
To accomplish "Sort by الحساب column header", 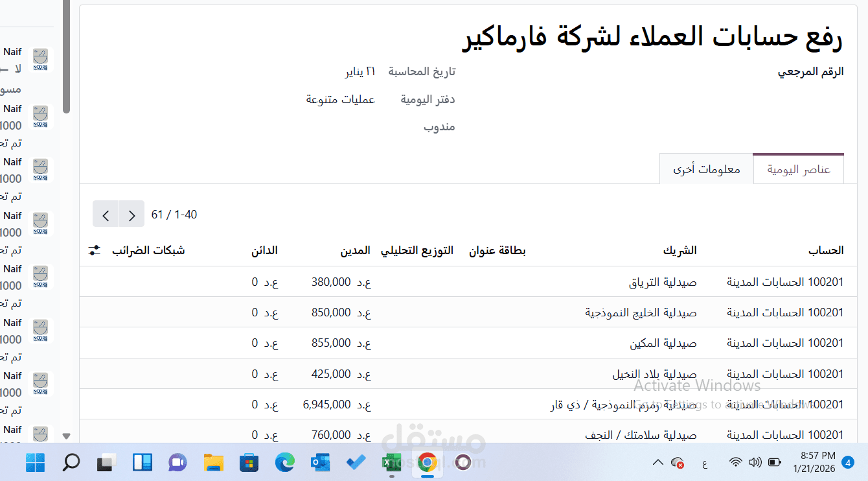I will click(x=827, y=250).
